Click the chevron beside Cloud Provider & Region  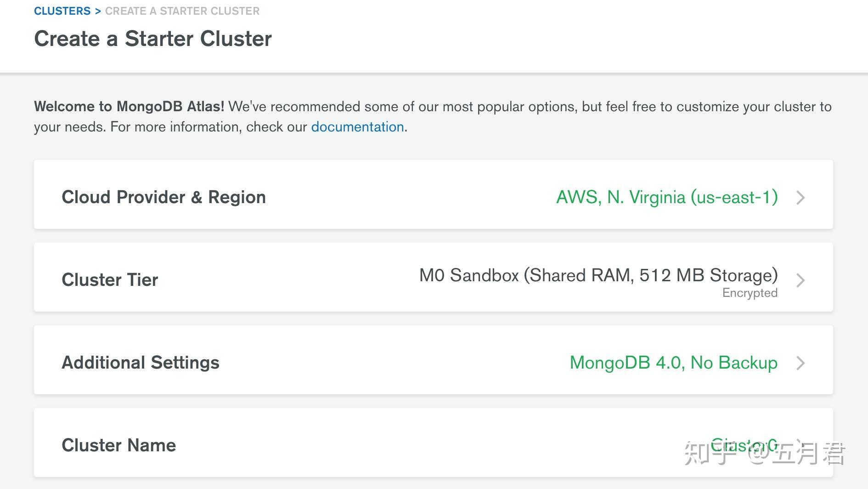point(801,198)
